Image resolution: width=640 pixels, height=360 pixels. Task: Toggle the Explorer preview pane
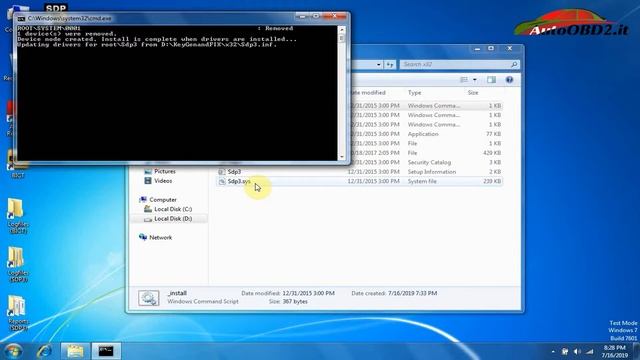[491, 80]
